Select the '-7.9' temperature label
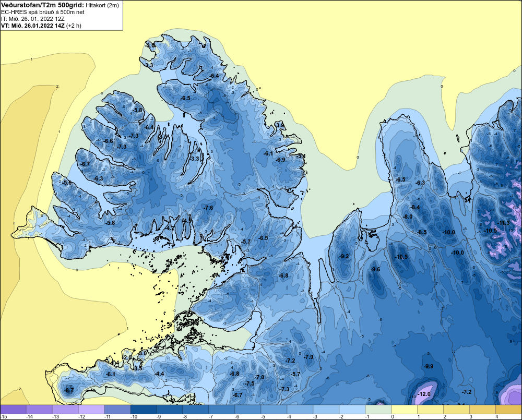 tap(309, 357)
